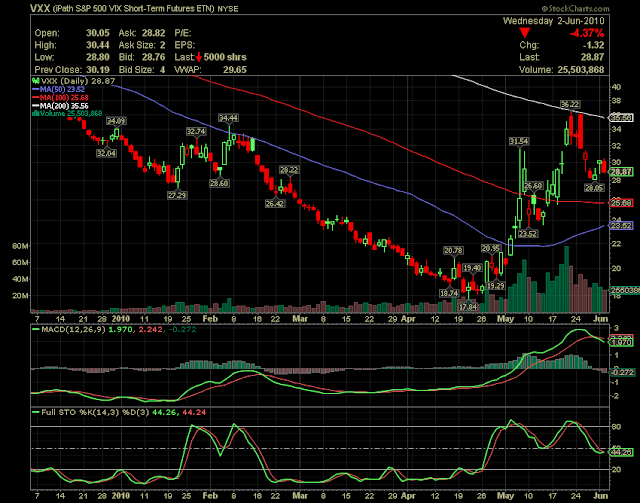Click the 28.22 price label
640x503 pixels.
[289, 169]
